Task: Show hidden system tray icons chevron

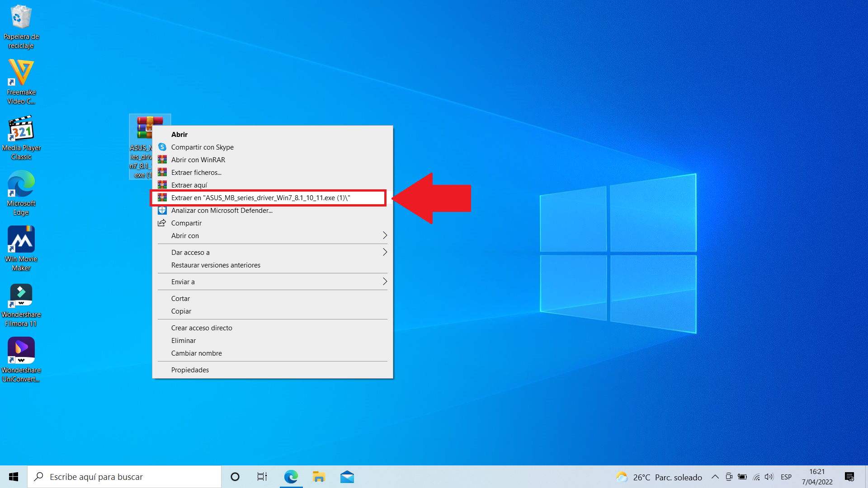Action: point(715,477)
